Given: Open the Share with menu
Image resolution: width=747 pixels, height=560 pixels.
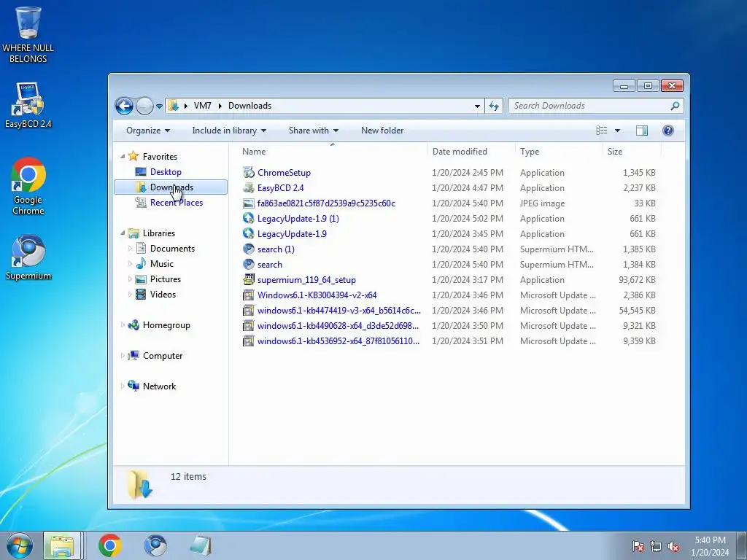Looking at the screenshot, I should click(314, 131).
